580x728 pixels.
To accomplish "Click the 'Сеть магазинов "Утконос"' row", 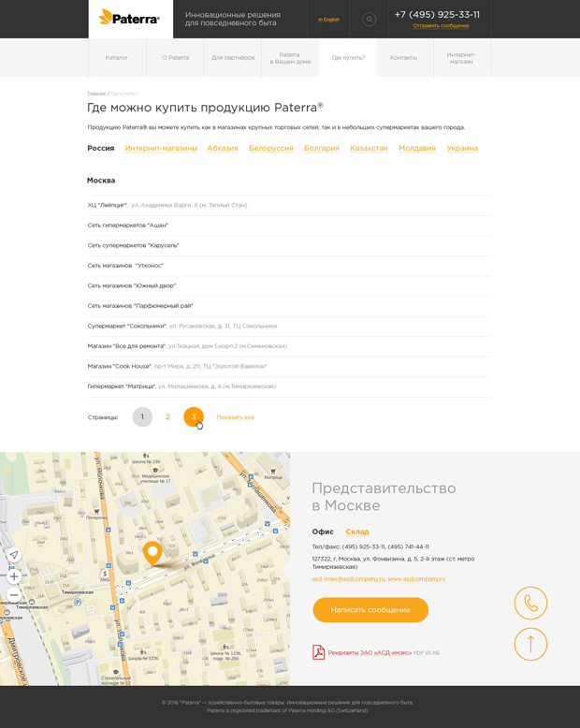I will (289, 266).
